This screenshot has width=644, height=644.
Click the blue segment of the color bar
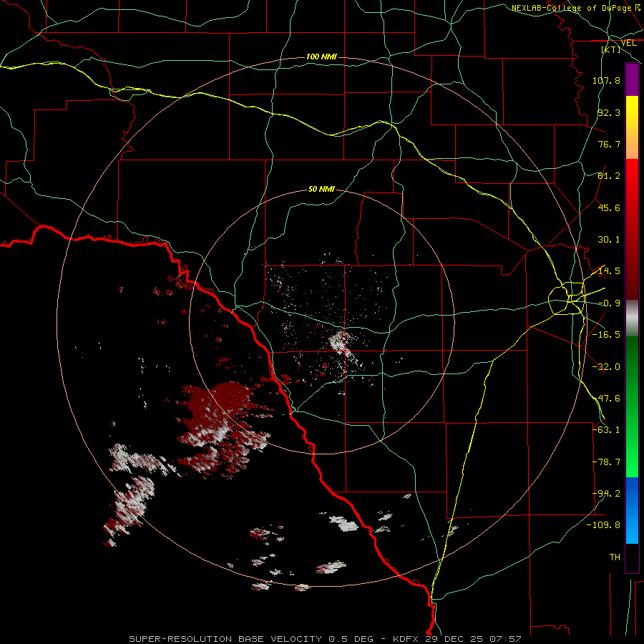click(x=632, y=510)
